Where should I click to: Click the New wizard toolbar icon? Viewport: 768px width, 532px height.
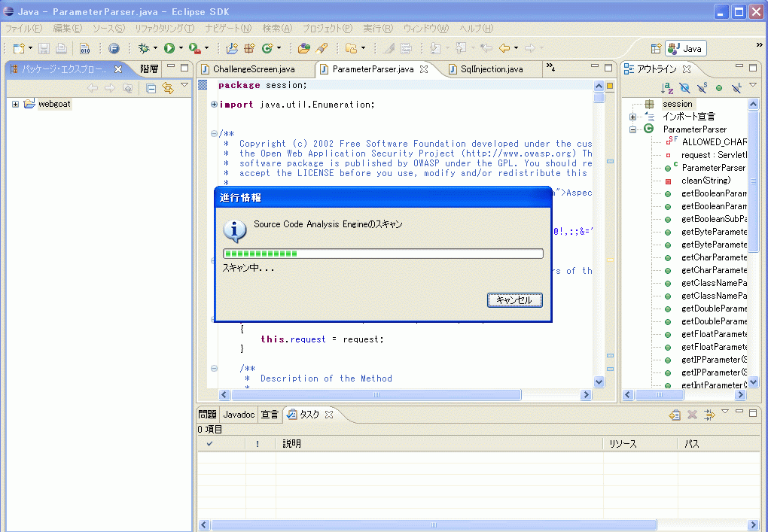click(19, 48)
